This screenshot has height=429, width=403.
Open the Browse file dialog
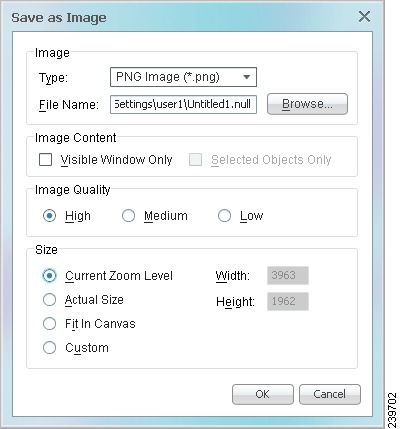click(307, 104)
